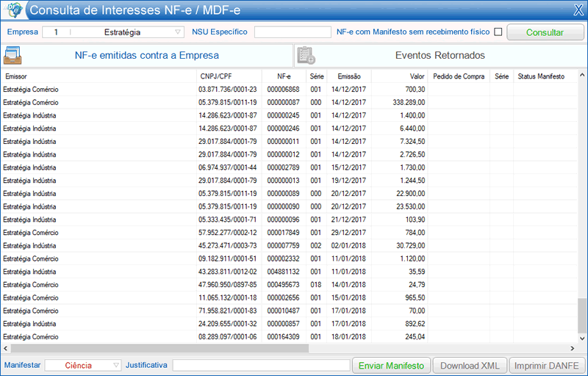Click CNPJ 09.182.911/0001-51
The height and width of the screenshot is (376, 588).
[228, 258]
